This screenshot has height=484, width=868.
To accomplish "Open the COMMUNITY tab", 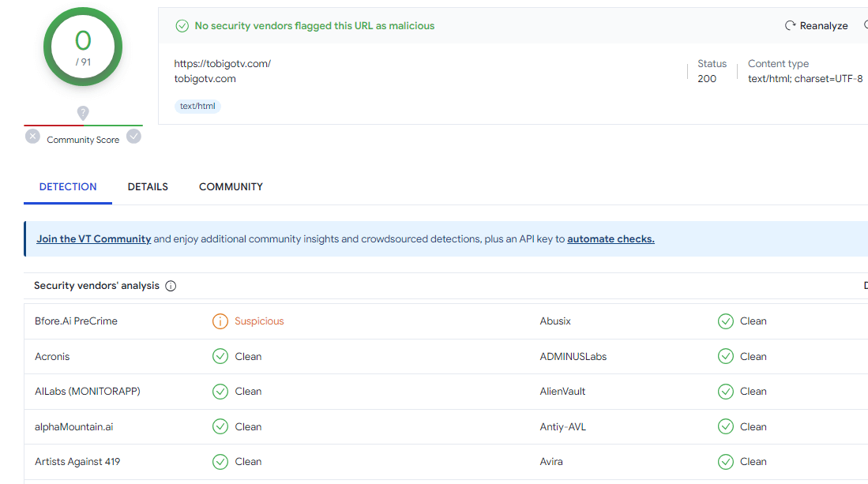I will (231, 187).
